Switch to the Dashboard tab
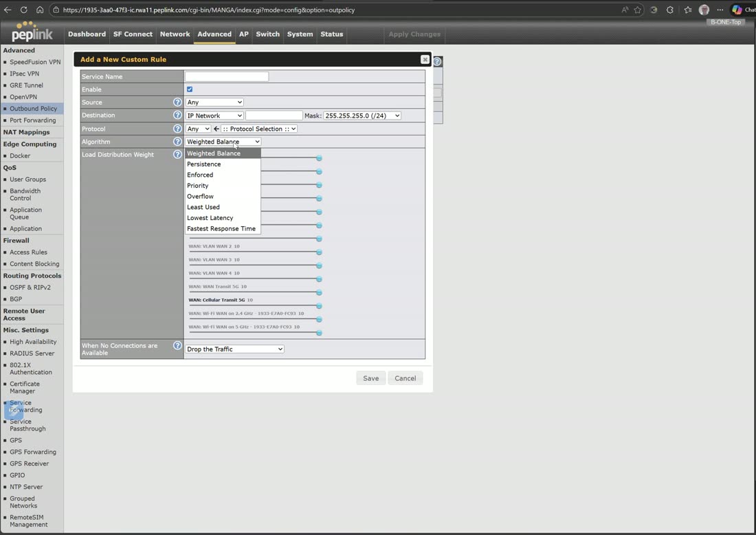The height and width of the screenshot is (535, 756). 87,34
